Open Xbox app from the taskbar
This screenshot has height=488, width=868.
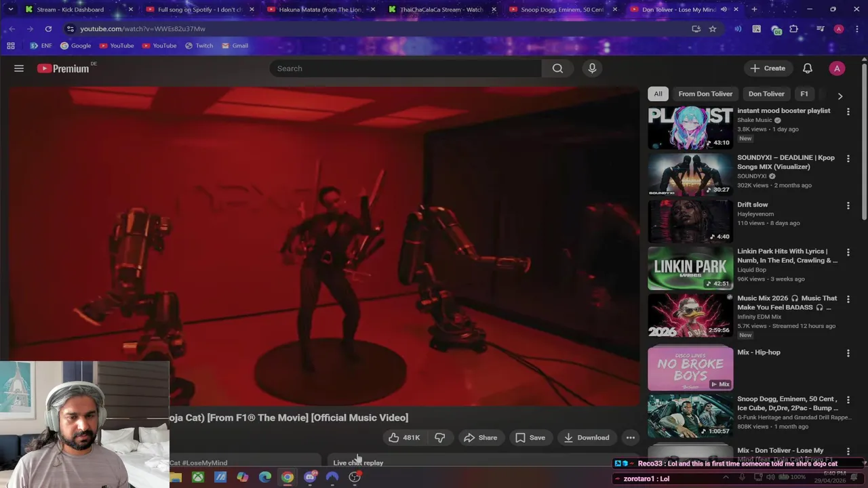pyautogui.click(x=198, y=477)
